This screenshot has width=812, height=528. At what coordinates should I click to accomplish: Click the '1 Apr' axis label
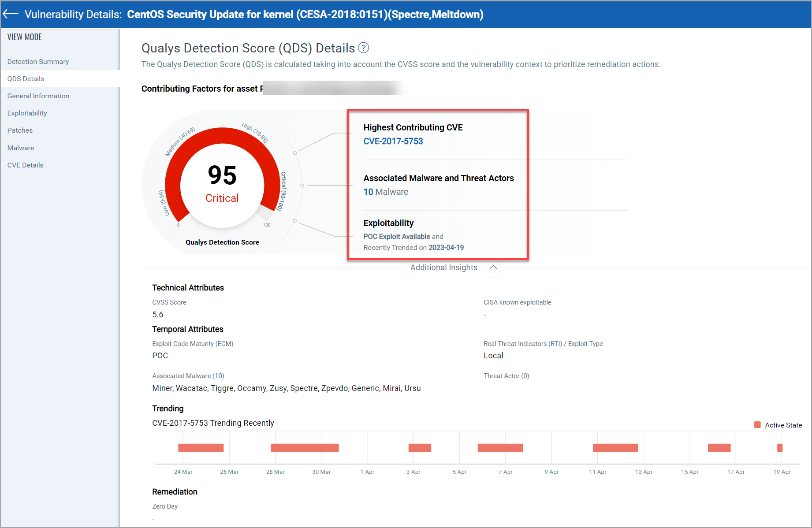pyautogui.click(x=367, y=472)
